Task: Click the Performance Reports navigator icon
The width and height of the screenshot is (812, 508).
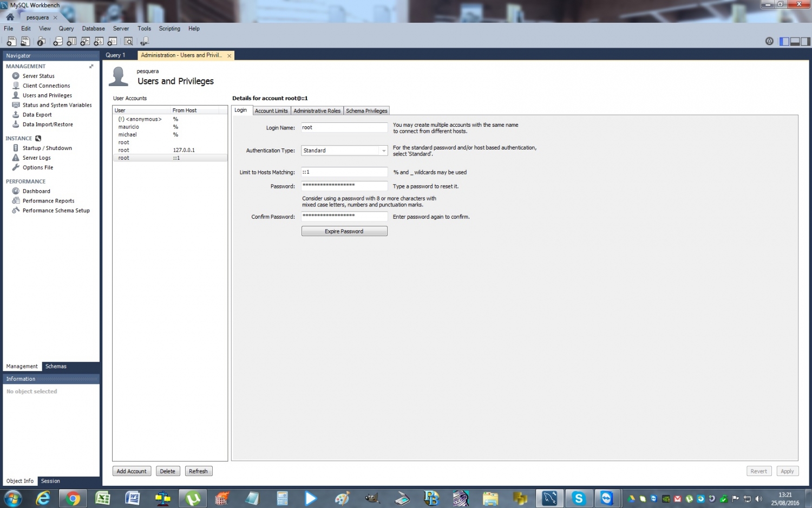Action: tap(16, 201)
